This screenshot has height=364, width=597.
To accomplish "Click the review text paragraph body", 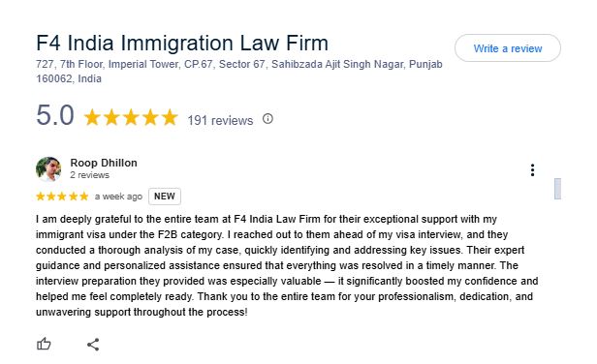I will [x=287, y=265].
